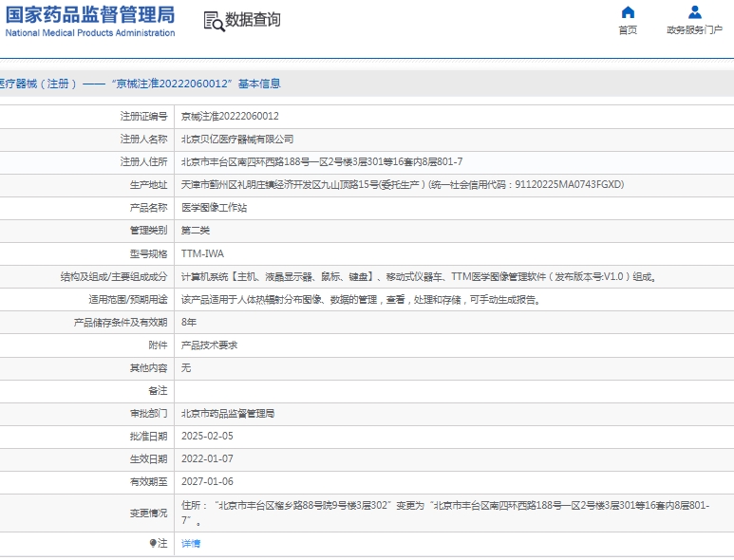
Task: Select management class value 第二类
Action: point(196,231)
